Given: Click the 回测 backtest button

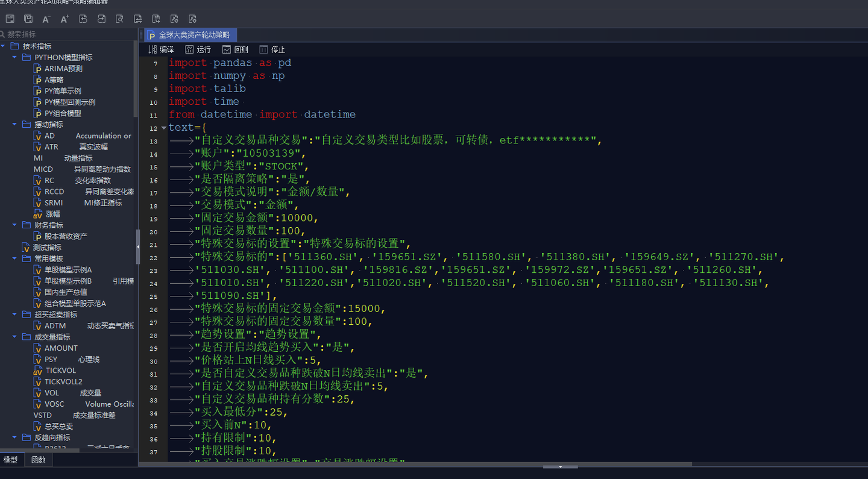Looking at the screenshot, I should point(235,49).
